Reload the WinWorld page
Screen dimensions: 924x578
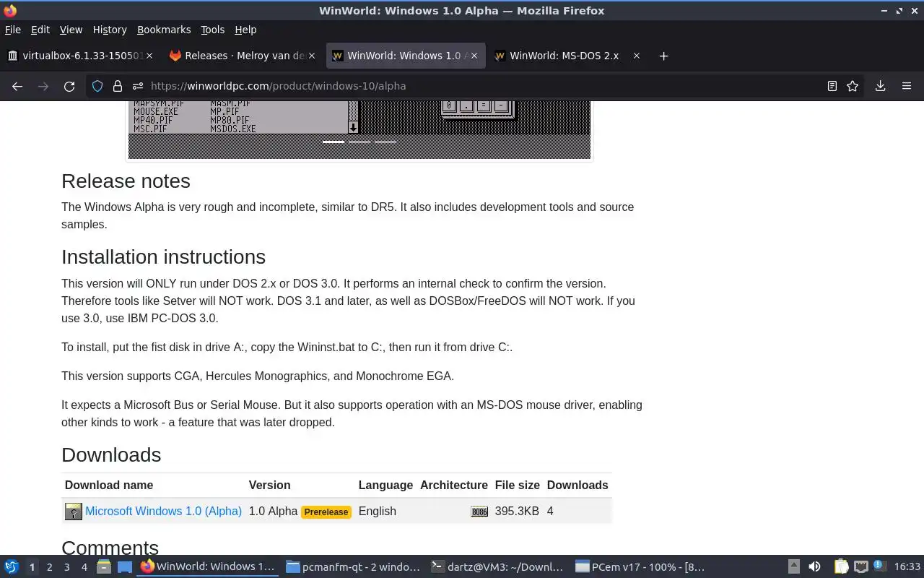tap(69, 86)
